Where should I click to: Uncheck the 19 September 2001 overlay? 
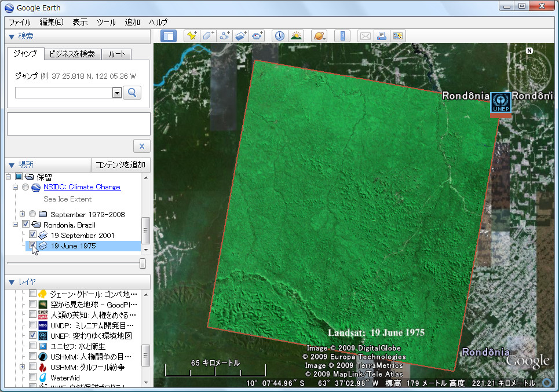coord(32,234)
